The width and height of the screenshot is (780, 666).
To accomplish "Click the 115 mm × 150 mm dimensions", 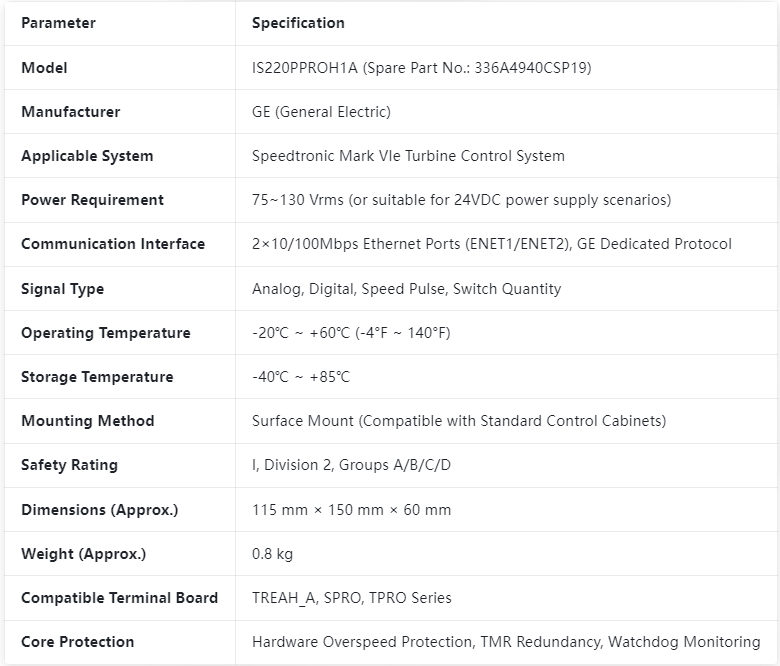I will point(351,510).
